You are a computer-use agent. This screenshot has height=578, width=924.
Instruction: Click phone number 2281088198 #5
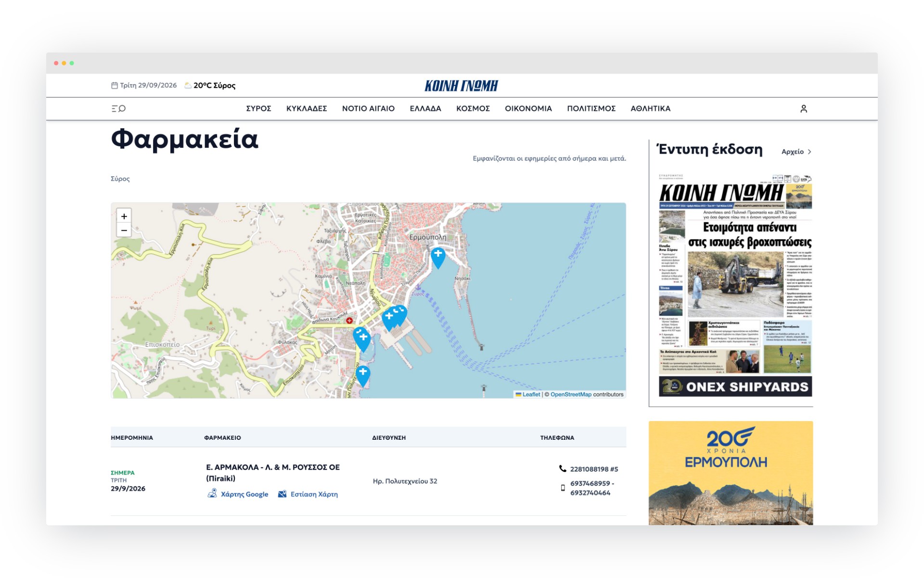tap(594, 469)
